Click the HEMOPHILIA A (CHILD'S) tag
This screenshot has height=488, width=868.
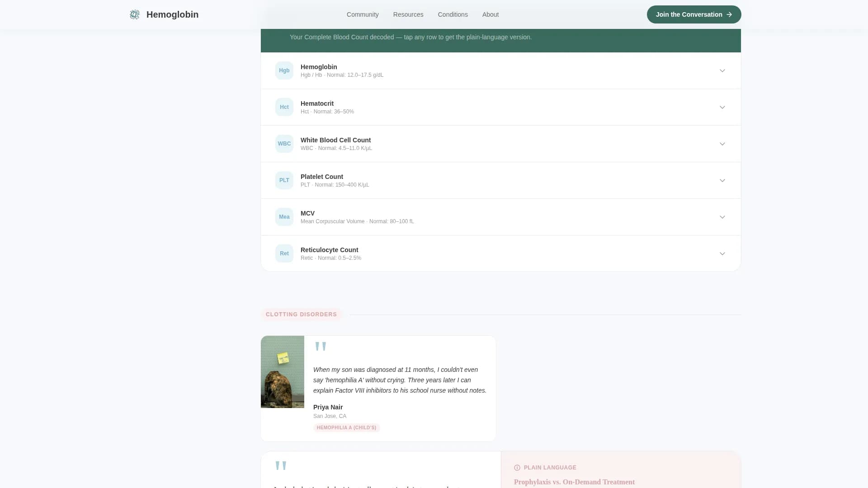[x=346, y=427]
